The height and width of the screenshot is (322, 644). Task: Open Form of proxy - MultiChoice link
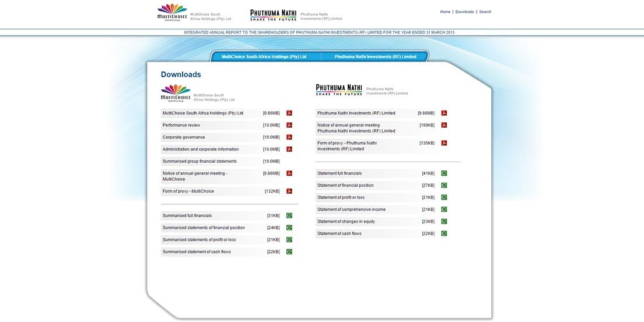188,191
